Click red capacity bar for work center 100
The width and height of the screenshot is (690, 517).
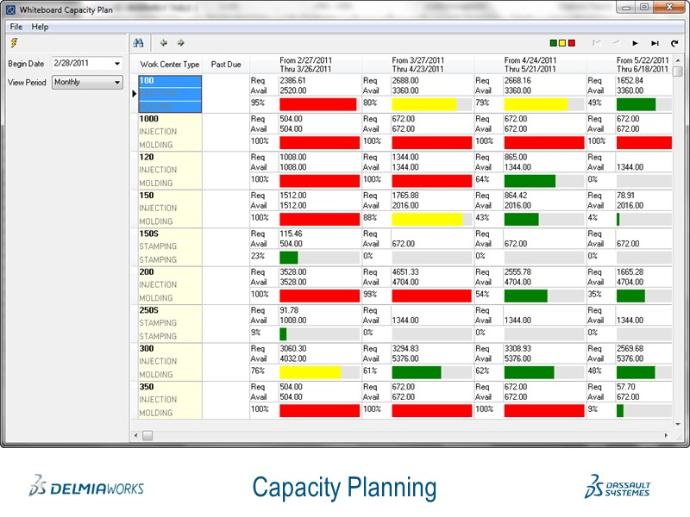coord(317,104)
